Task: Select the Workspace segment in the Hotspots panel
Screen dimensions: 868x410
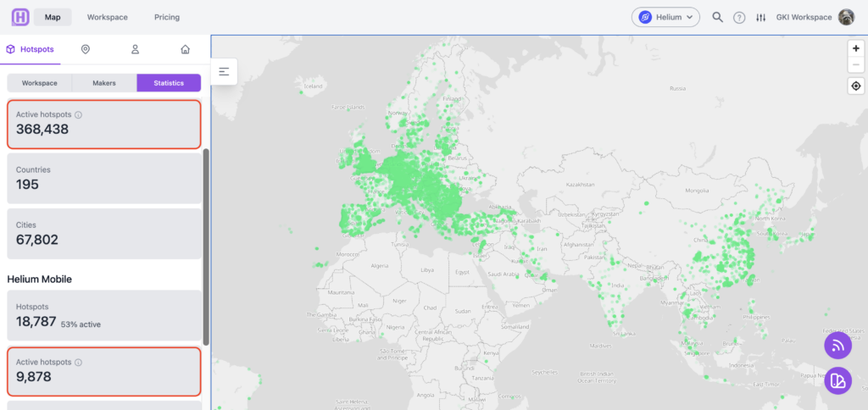Action: click(x=39, y=83)
